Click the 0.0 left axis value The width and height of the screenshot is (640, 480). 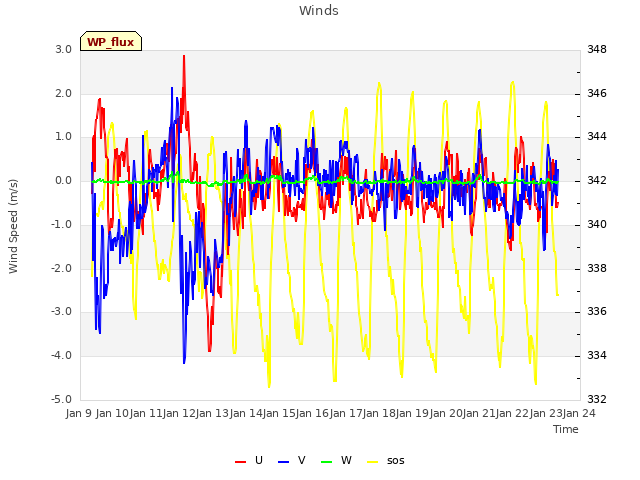[x=64, y=181]
